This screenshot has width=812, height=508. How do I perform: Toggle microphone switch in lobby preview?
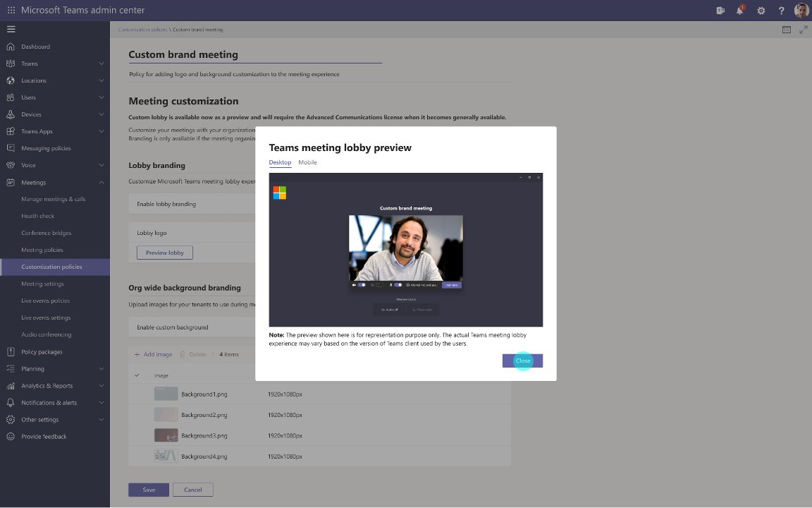(398, 285)
